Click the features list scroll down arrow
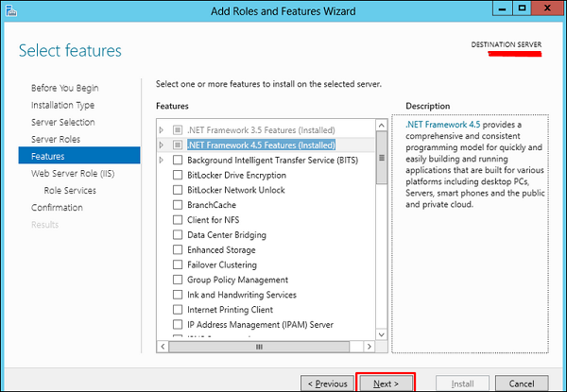Screen dimensions: 567x392 point(381,334)
